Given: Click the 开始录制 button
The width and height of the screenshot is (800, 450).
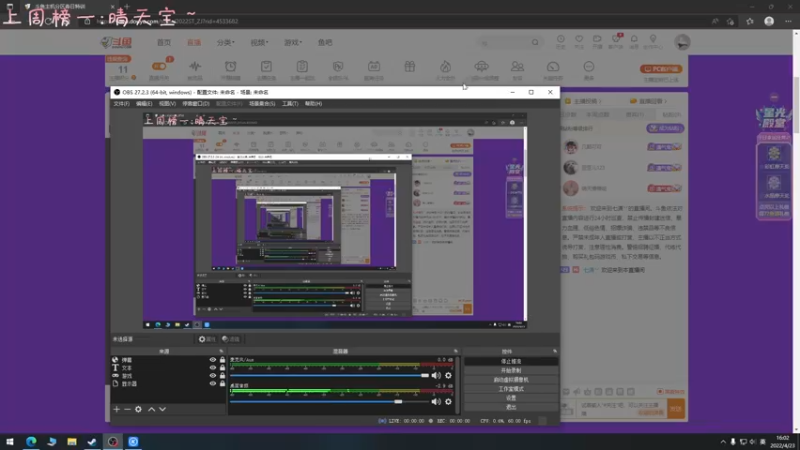Looking at the screenshot, I should coord(511,370).
